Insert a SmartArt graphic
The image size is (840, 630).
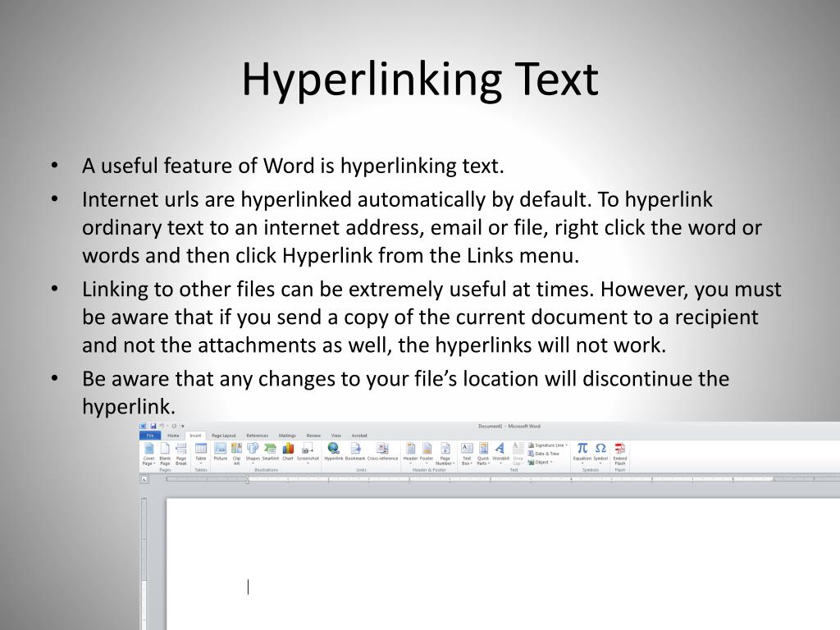click(x=271, y=452)
